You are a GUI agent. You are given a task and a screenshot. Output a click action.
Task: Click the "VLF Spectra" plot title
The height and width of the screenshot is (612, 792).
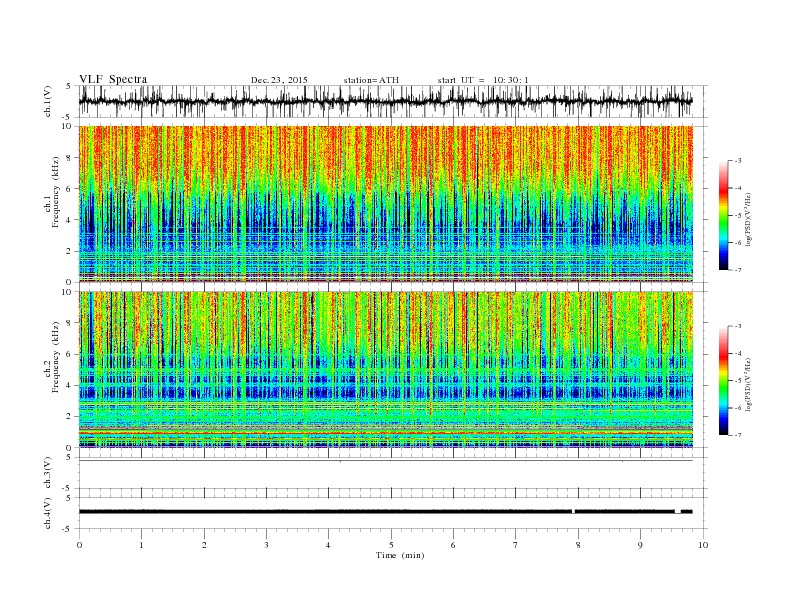pyautogui.click(x=113, y=79)
